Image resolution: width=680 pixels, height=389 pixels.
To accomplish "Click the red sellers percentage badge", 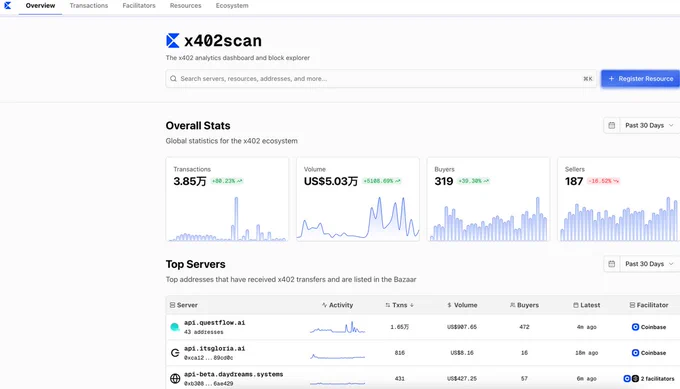I will (x=603, y=181).
